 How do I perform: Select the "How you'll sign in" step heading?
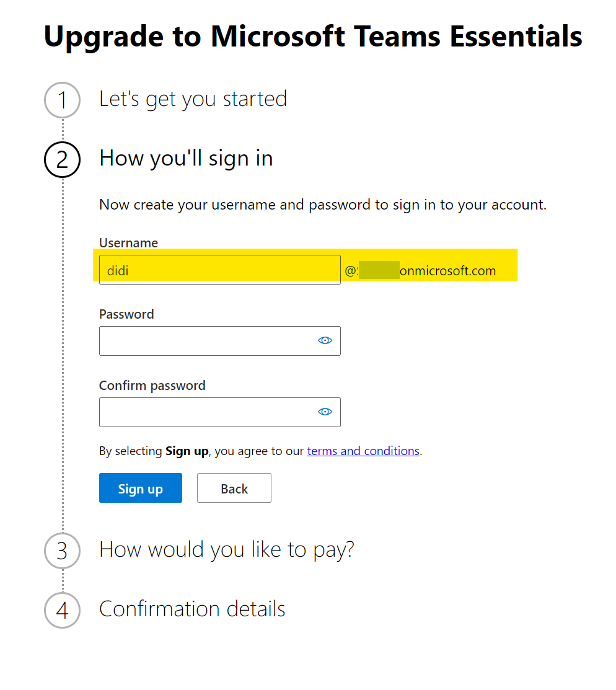(x=186, y=159)
